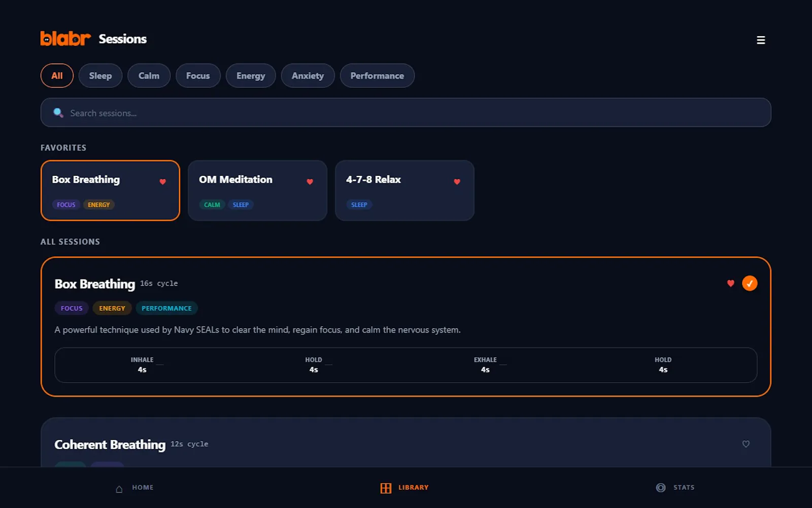Click the Sessions page title

(122, 39)
